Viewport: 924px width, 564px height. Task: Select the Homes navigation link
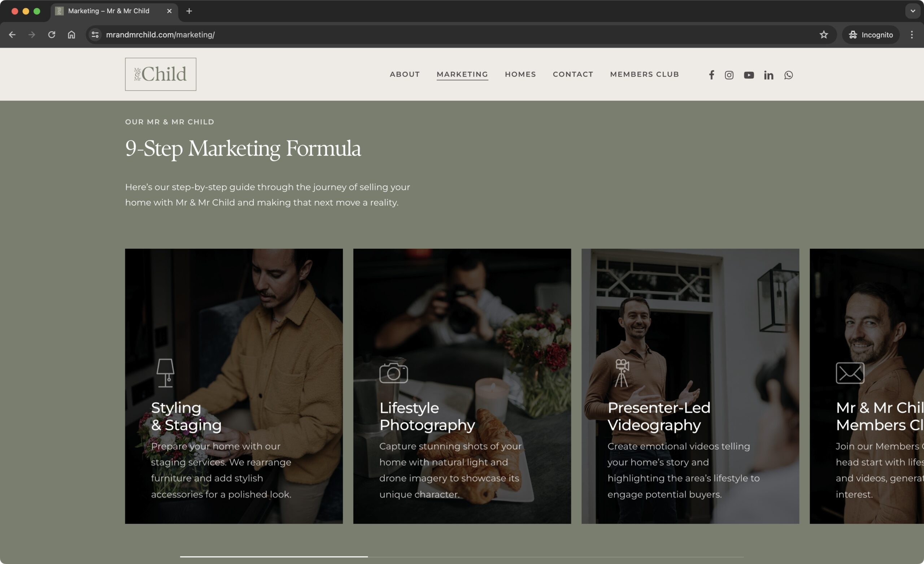(520, 74)
